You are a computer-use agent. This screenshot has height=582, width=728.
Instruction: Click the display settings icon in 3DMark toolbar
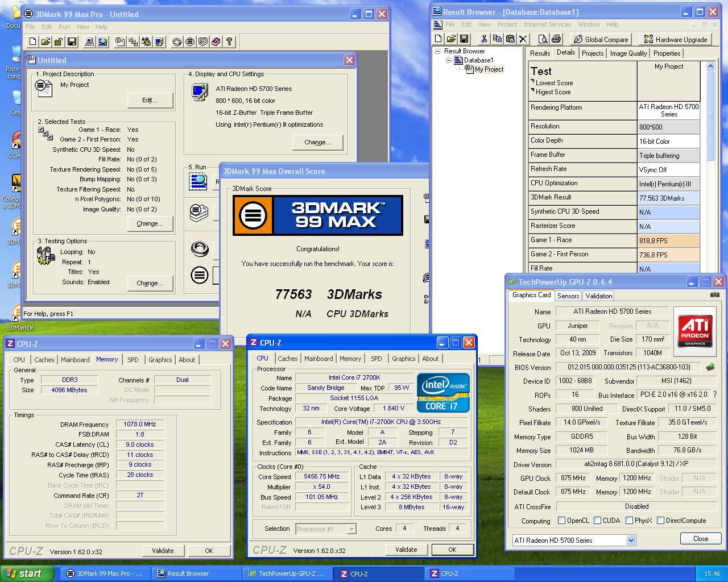point(159,41)
